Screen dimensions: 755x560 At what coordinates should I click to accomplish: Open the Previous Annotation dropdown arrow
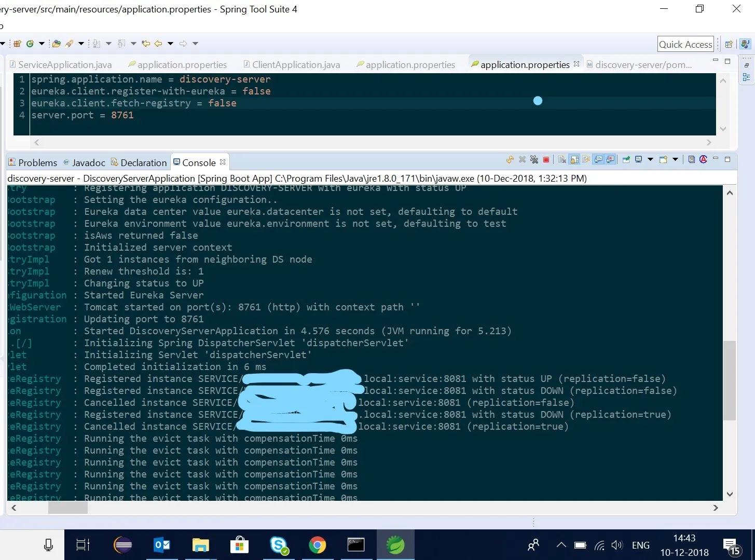(x=133, y=44)
